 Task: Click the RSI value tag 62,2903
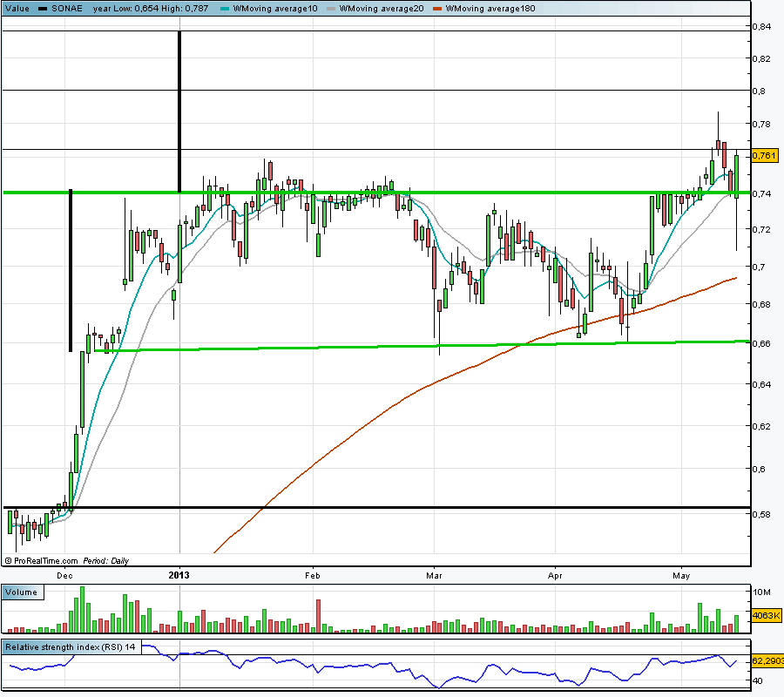click(x=767, y=661)
